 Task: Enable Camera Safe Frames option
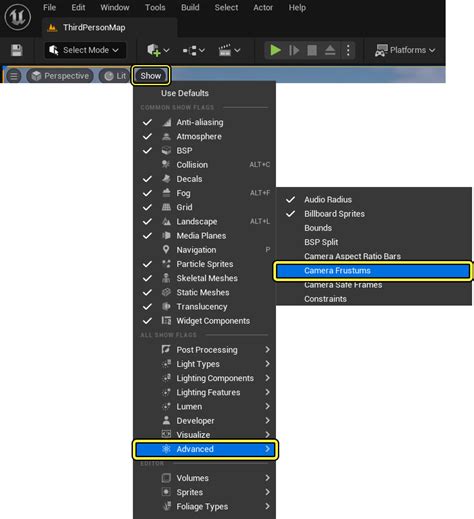374,285
